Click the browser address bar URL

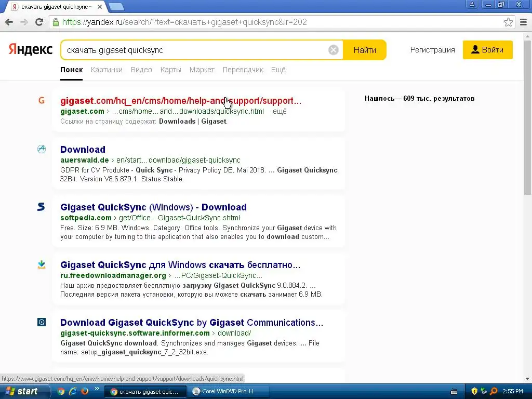tap(184, 22)
